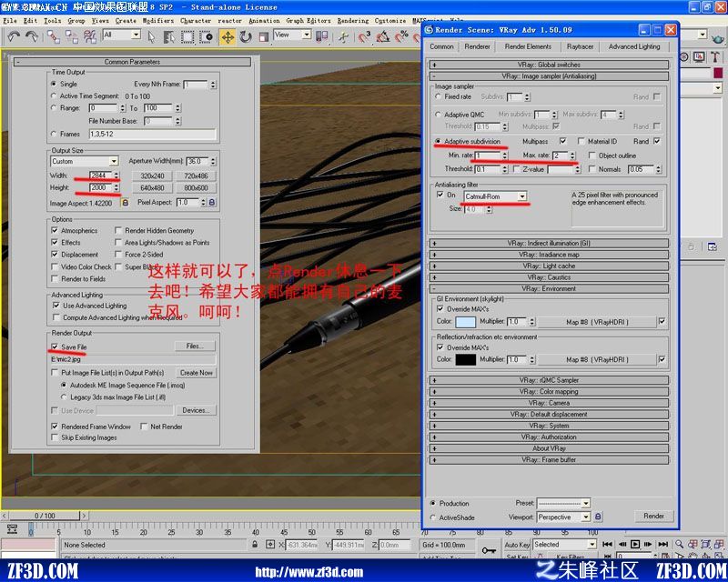The width and height of the screenshot is (728, 582).
Task: Open the Viewport Perspective dropdown
Action: 563,517
